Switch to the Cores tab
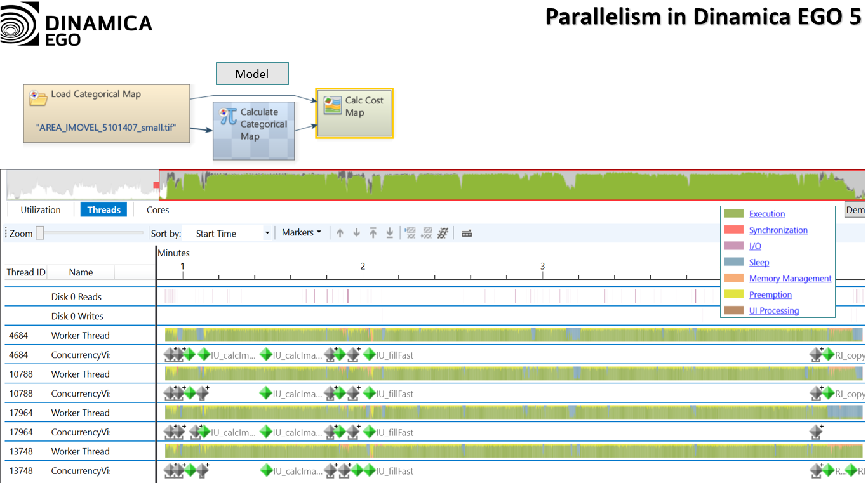The width and height of the screenshot is (868, 483). (157, 210)
